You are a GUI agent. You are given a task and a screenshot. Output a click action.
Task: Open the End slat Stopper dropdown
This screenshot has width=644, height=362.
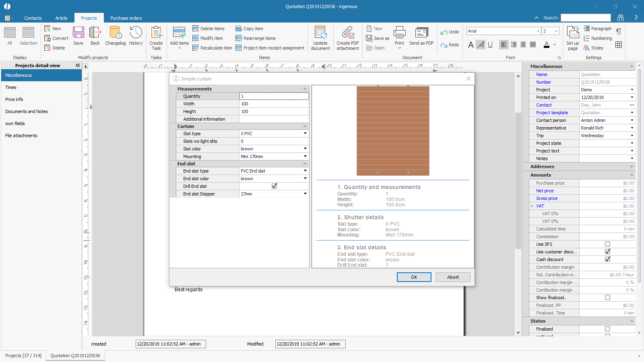coord(305,194)
